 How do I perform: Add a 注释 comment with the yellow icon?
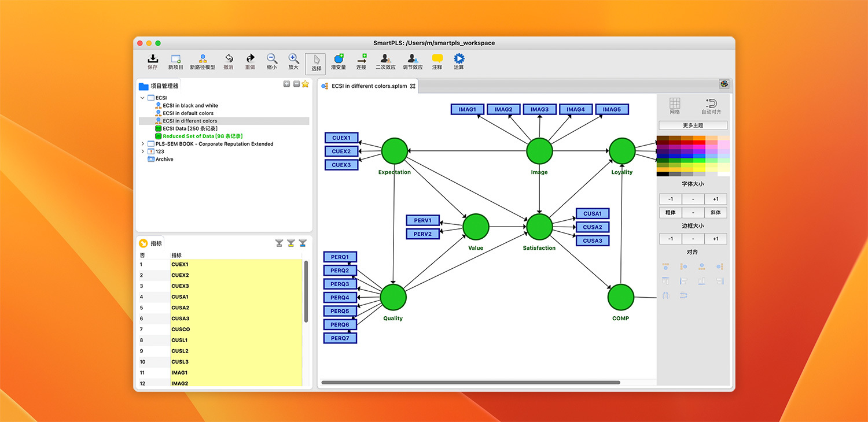point(437,61)
